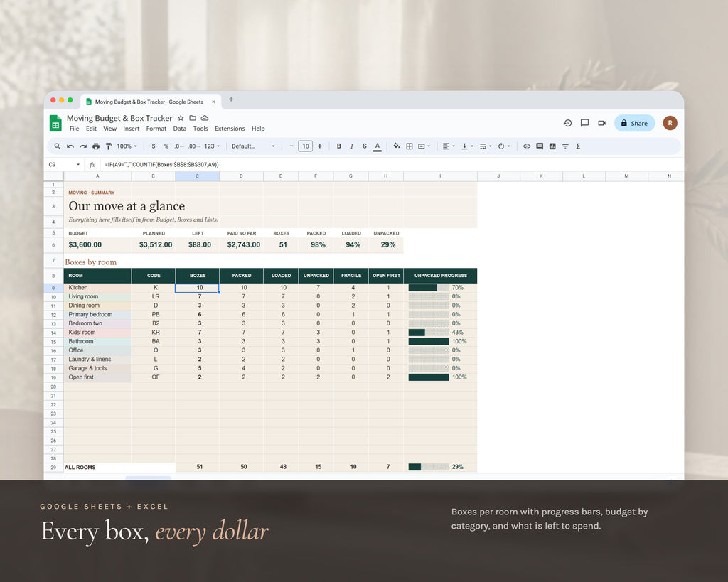This screenshot has width=728, height=582.
Task: Click the Share button
Action: [634, 123]
